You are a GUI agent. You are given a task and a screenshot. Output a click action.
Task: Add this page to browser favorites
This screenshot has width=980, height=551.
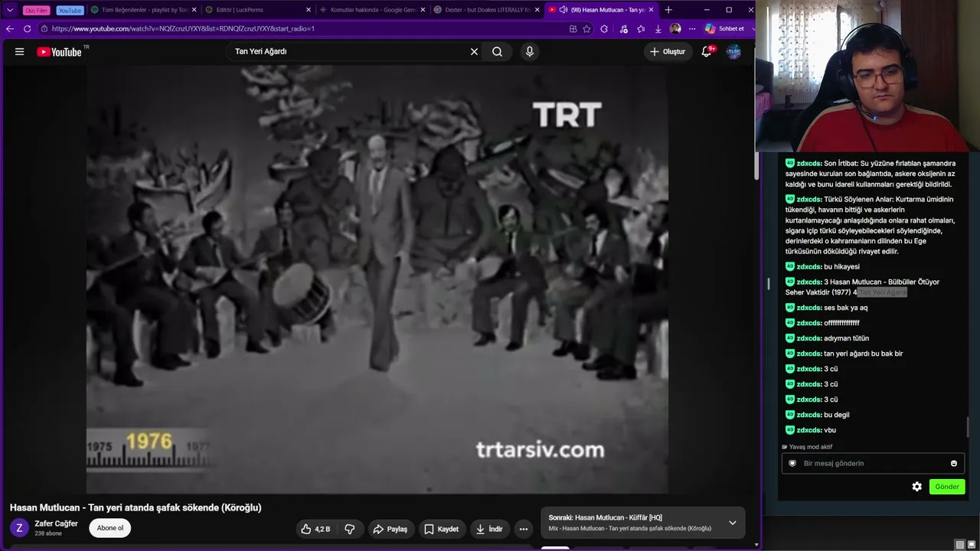[x=586, y=28]
